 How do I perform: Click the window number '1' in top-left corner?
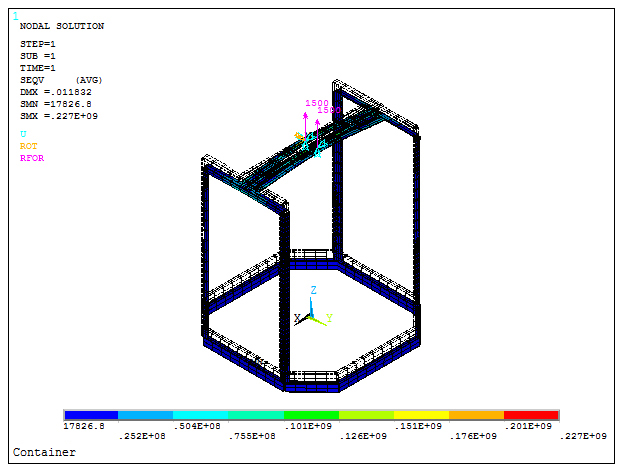16,16
